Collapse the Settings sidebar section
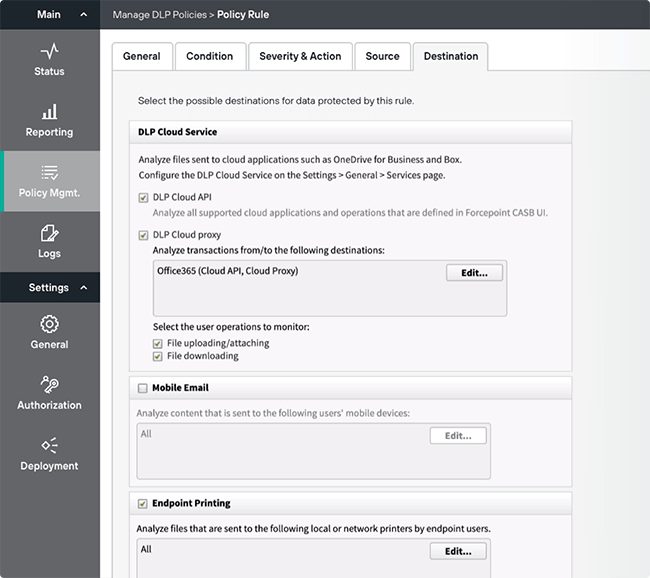 click(84, 288)
